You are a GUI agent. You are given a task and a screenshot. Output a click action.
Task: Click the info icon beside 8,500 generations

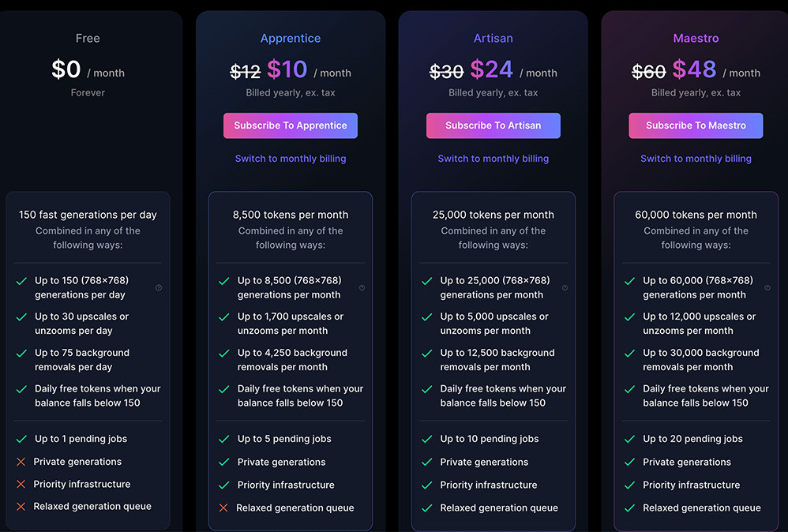(x=362, y=288)
